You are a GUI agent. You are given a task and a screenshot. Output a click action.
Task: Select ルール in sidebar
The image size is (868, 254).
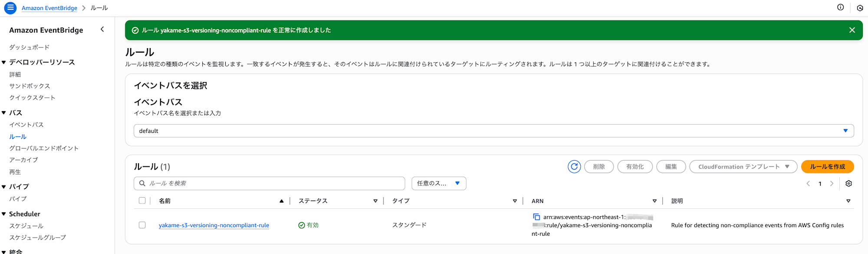coord(18,136)
